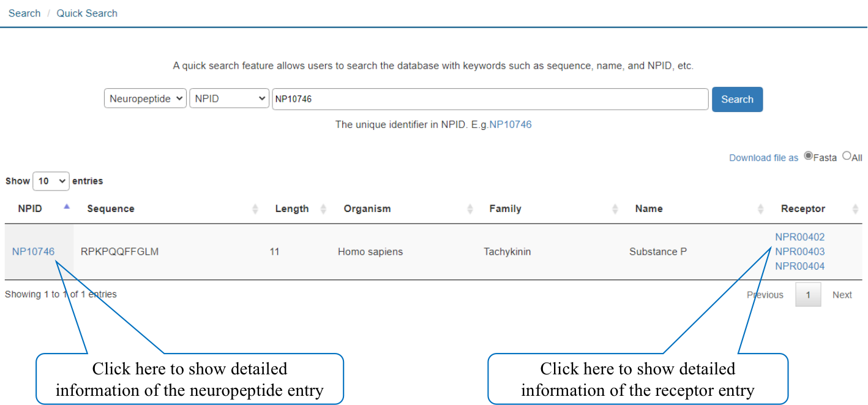
Task: Select the All download radio button
Action: pyautogui.click(x=847, y=156)
